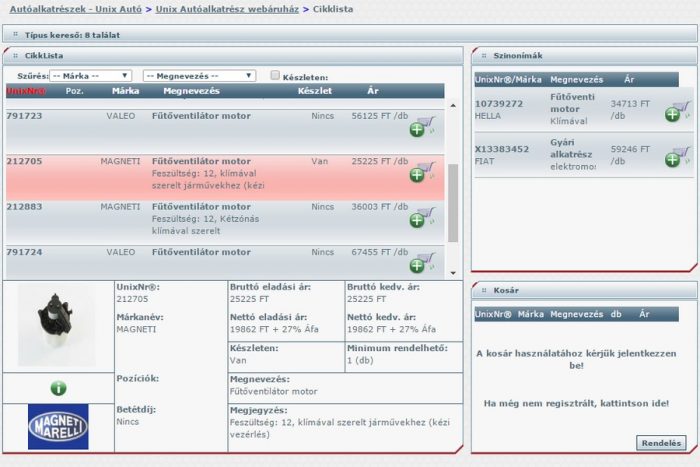Click the Rendelés button
Image resolution: width=700 pixels, height=467 pixels.
[x=661, y=443]
